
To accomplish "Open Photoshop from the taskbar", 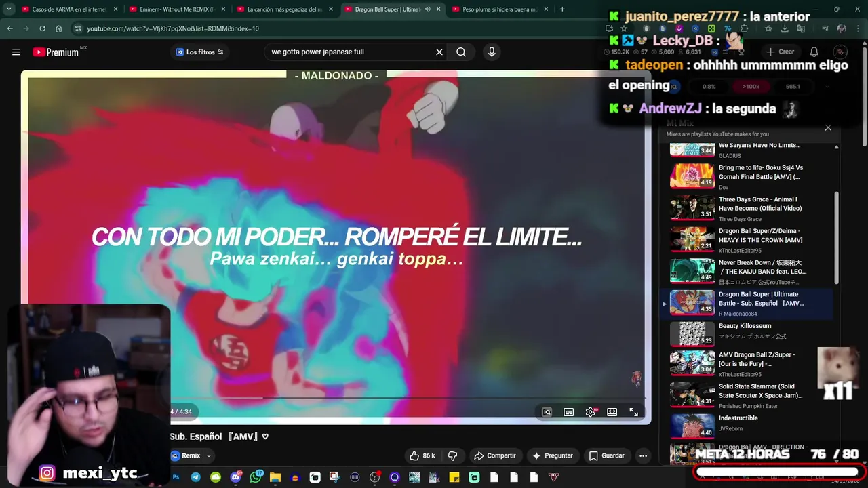I will click(176, 477).
